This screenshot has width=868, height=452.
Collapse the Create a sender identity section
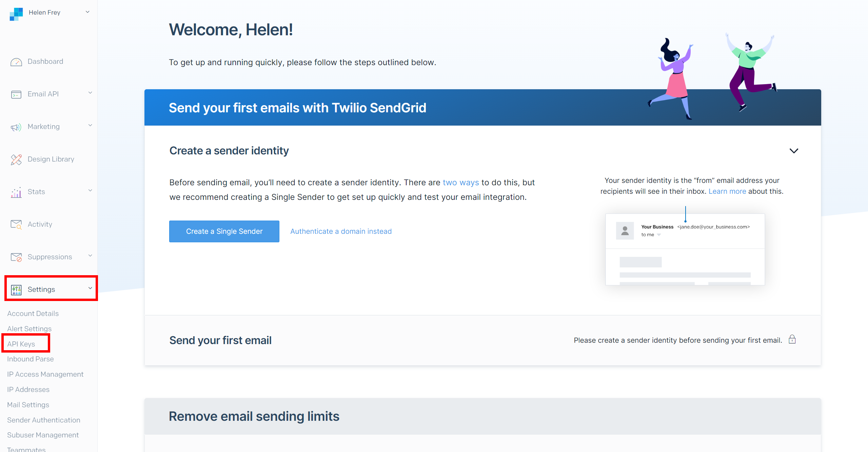(x=794, y=150)
